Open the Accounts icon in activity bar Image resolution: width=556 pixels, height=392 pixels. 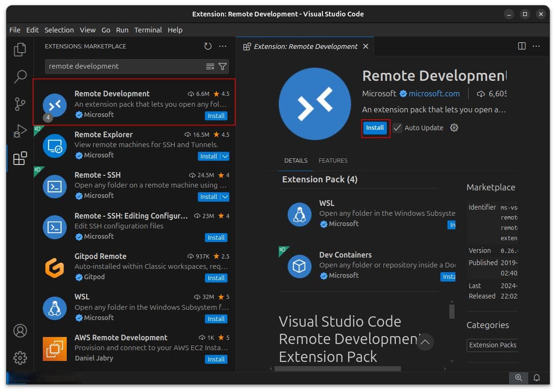pos(20,330)
